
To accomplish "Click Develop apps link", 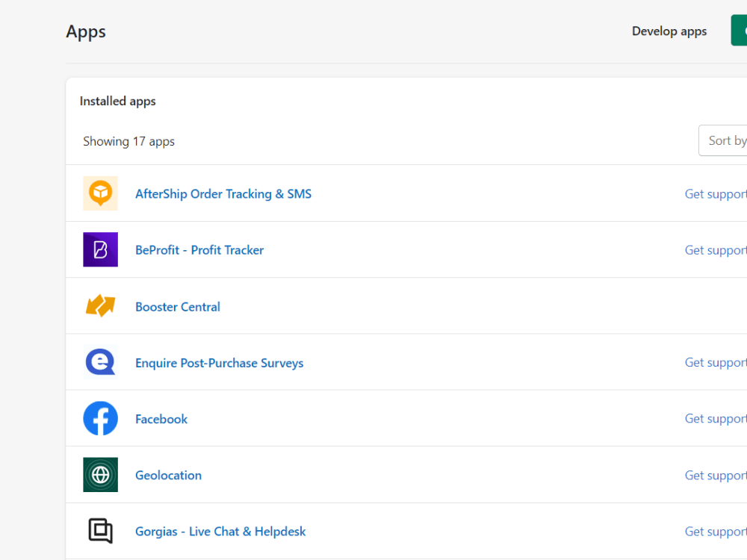I will pos(669,31).
